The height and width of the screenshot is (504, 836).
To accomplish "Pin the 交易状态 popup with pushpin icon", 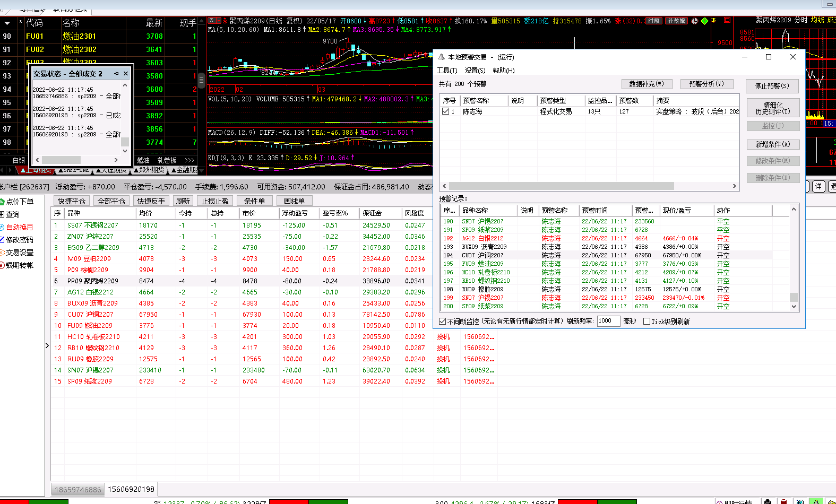I will pos(116,74).
